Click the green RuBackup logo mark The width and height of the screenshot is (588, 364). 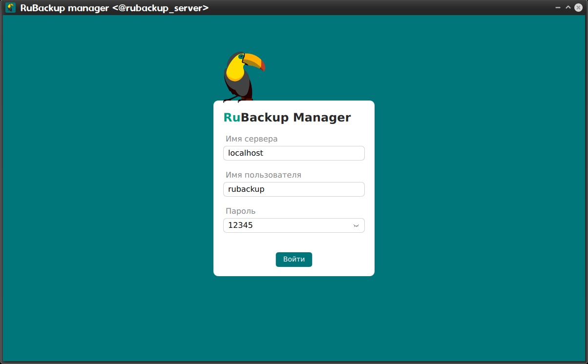(231, 117)
